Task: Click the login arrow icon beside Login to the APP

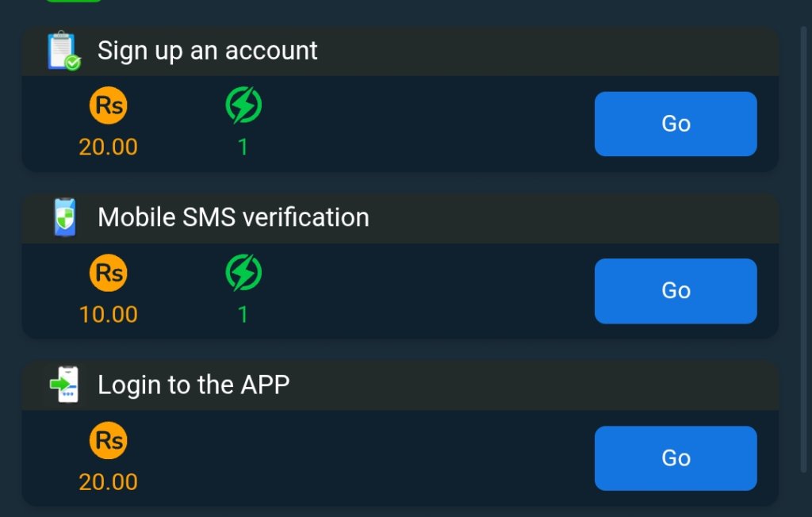Action: (x=64, y=385)
